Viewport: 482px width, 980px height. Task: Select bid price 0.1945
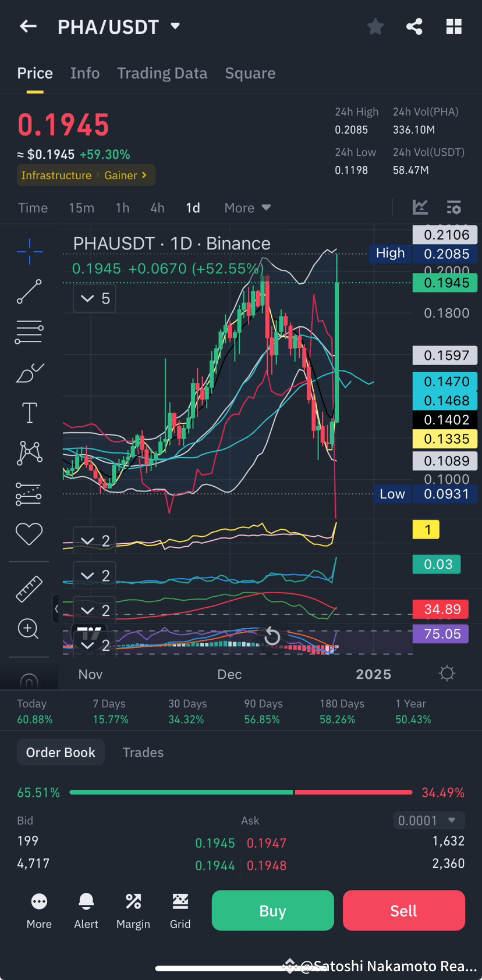pyautogui.click(x=215, y=843)
